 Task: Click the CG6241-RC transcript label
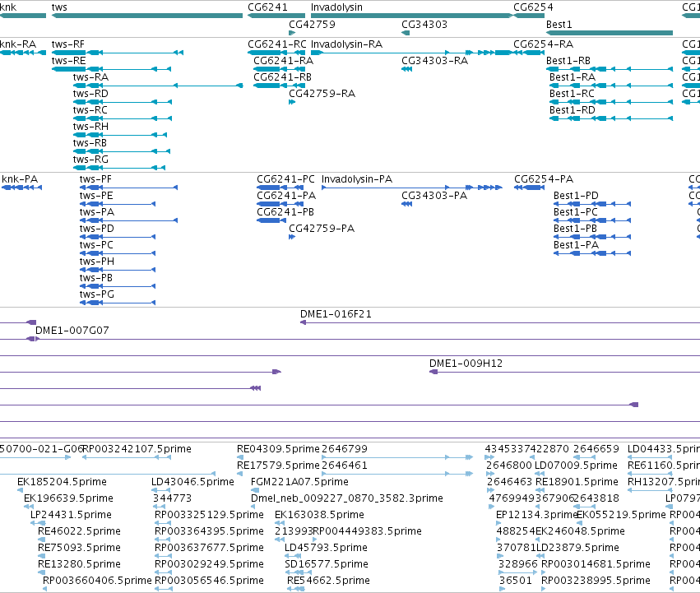277,44
